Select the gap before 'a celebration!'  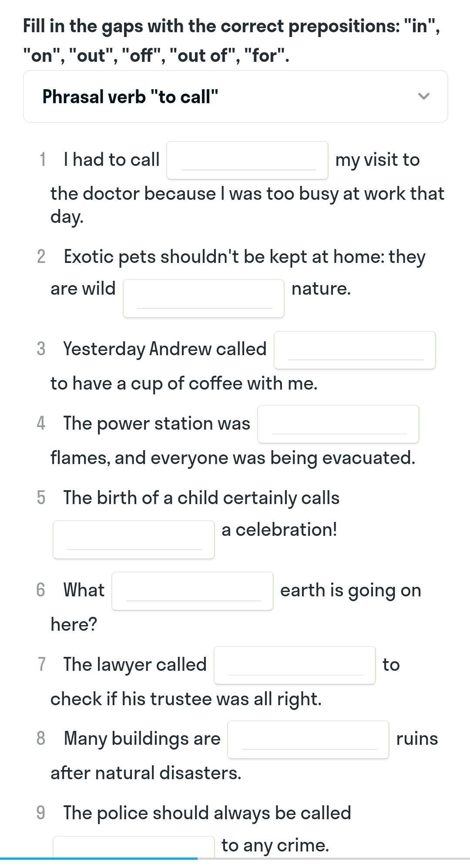(x=134, y=539)
